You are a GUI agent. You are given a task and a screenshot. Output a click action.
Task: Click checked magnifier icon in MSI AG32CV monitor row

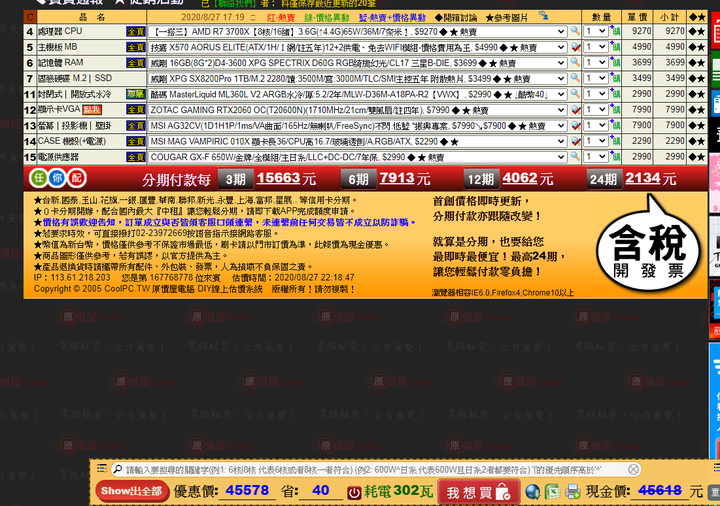click(x=575, y=125)
